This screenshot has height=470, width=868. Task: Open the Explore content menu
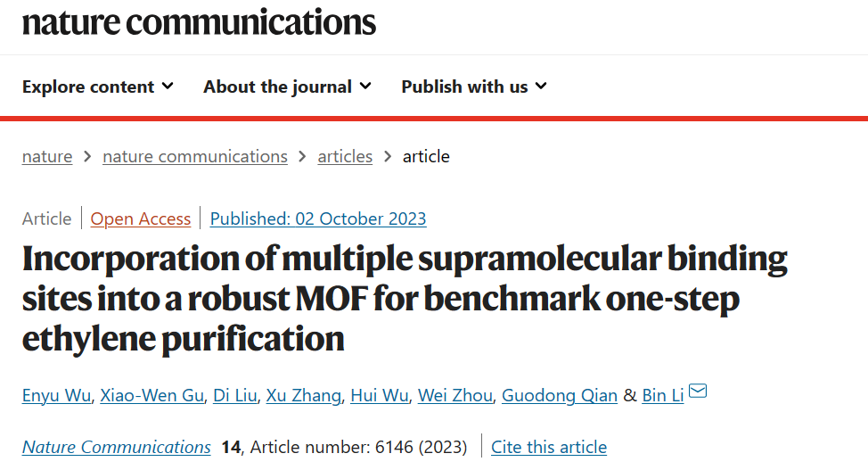coord(98,87)
